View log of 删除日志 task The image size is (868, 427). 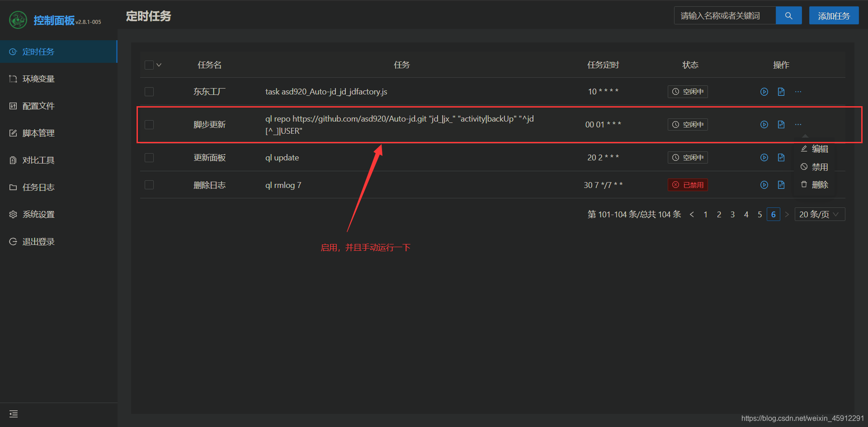781,185
